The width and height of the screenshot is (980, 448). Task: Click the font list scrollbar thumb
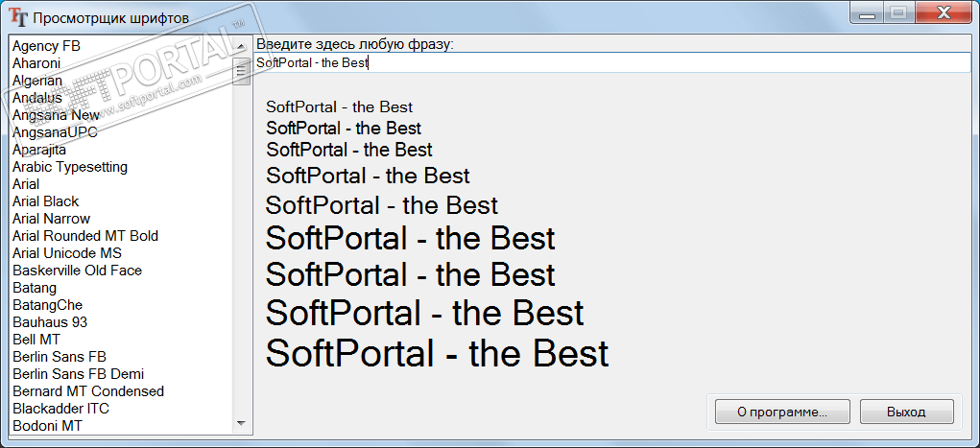coord(241,71)
